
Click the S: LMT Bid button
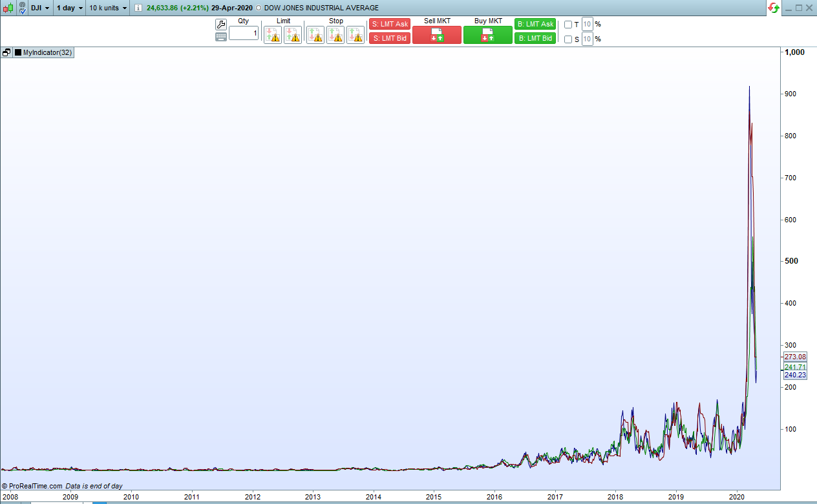tap(390, 38)
